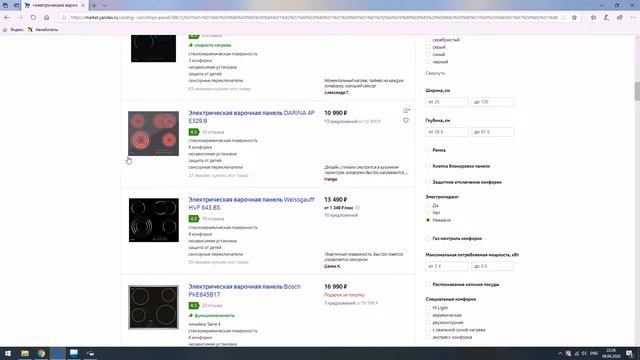Open Weissgauff HVF 643 BS product title
This screenshot has width=640, height=360.
point(251,204)
